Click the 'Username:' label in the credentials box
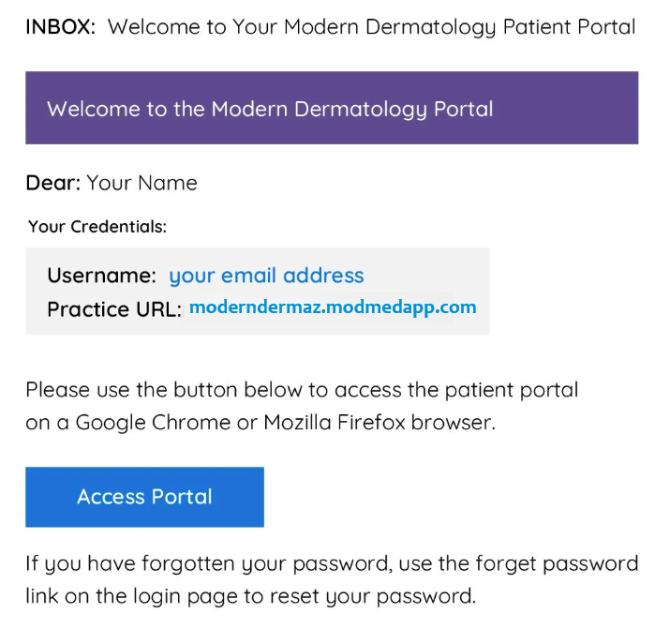The height and width of the screenshot is (644, 670). pyautogui.click(x=102, y=276)
